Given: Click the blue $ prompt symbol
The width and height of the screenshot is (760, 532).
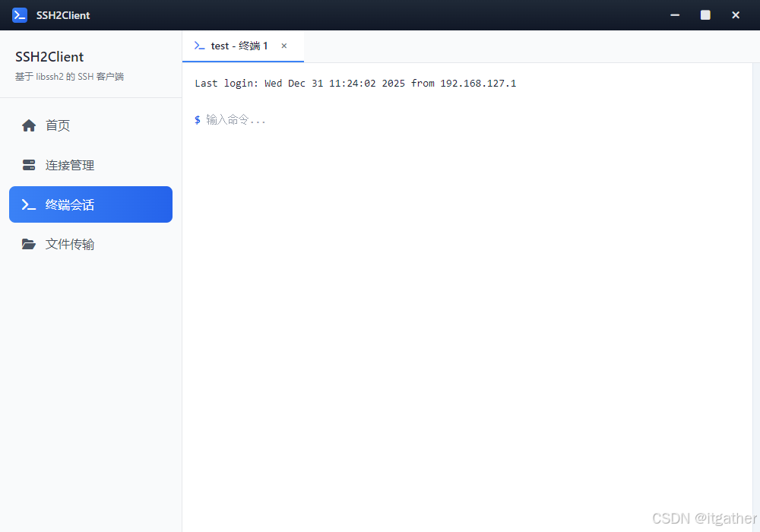Looking at the screenshot, I should pyautogui.click(x=198, y=119).
